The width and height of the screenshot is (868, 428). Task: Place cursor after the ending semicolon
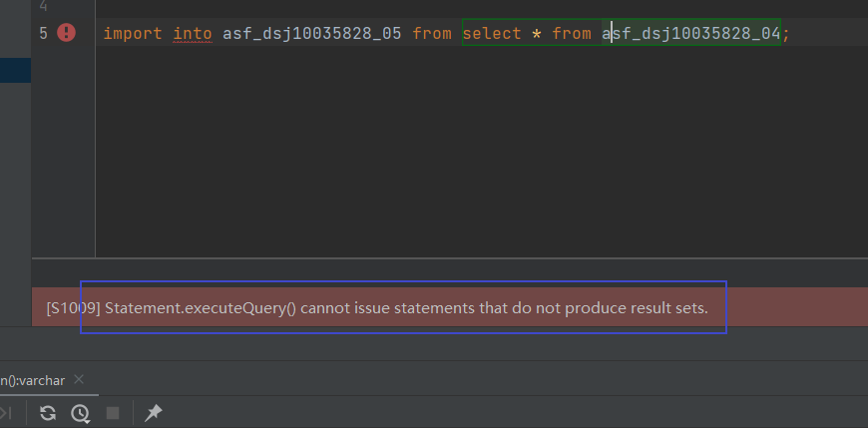pos(791,34)
